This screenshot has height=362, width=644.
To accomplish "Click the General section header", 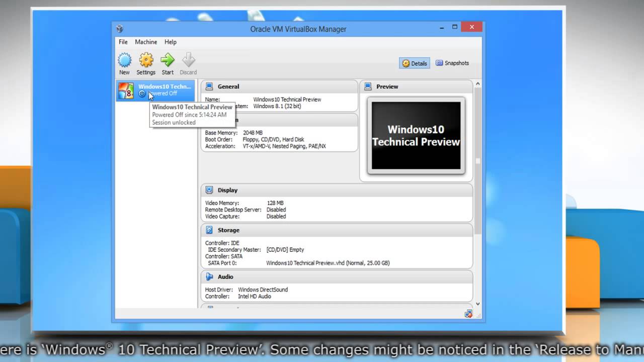I will [x=279, y=86].
